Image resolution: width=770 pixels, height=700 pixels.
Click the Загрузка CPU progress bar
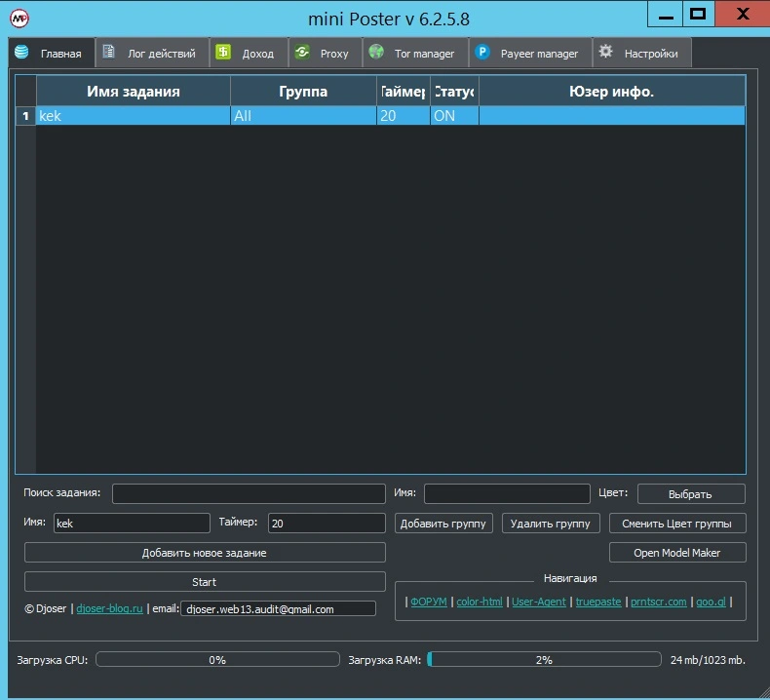(x=217, y=660)
